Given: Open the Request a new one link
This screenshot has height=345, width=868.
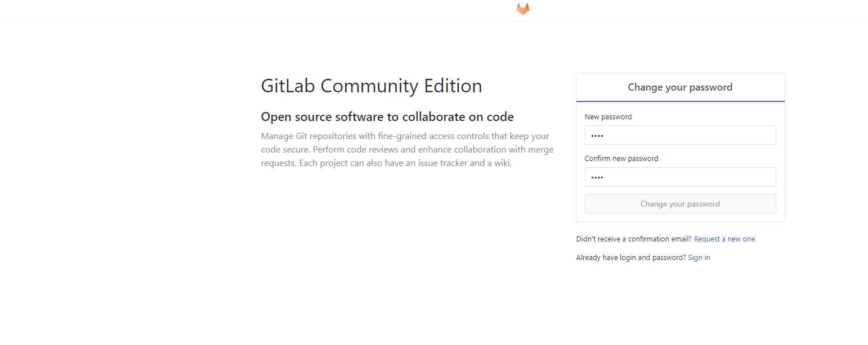Looking at the screenshot, I should click(724, 239).
